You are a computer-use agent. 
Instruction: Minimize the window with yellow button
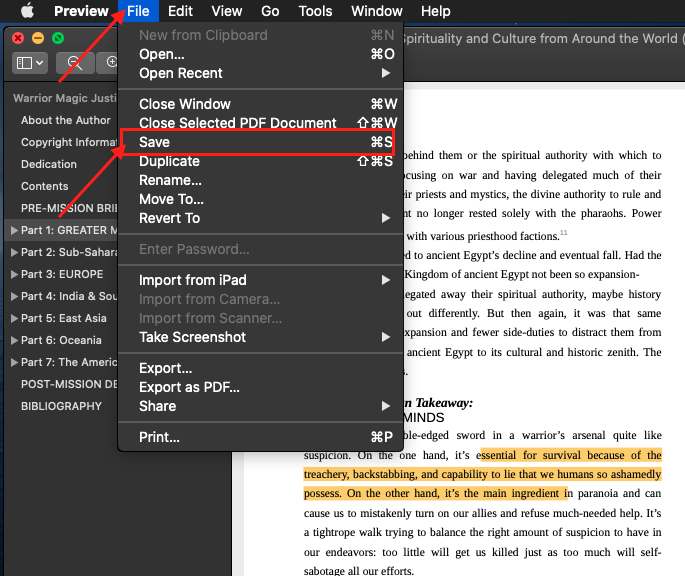click(38, 38)
